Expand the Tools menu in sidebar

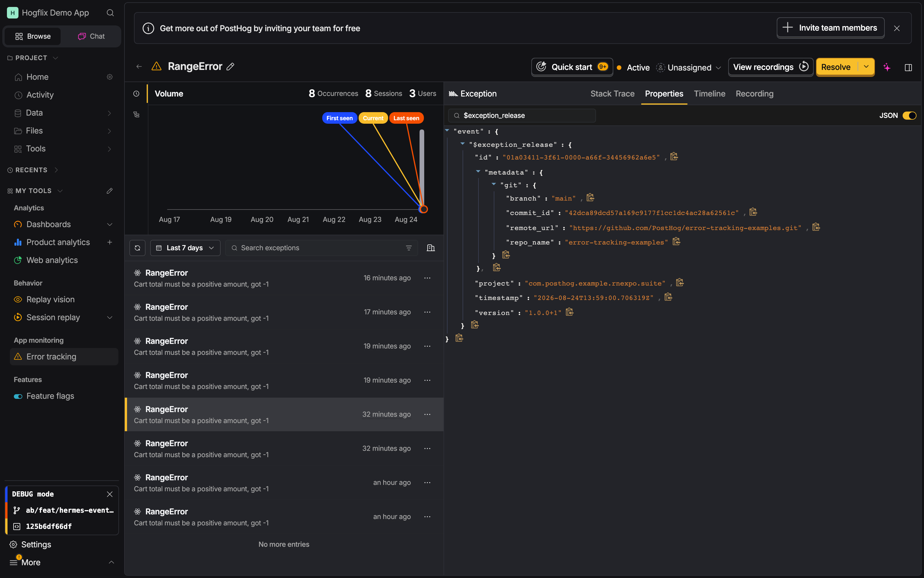[x=110, y=149]
